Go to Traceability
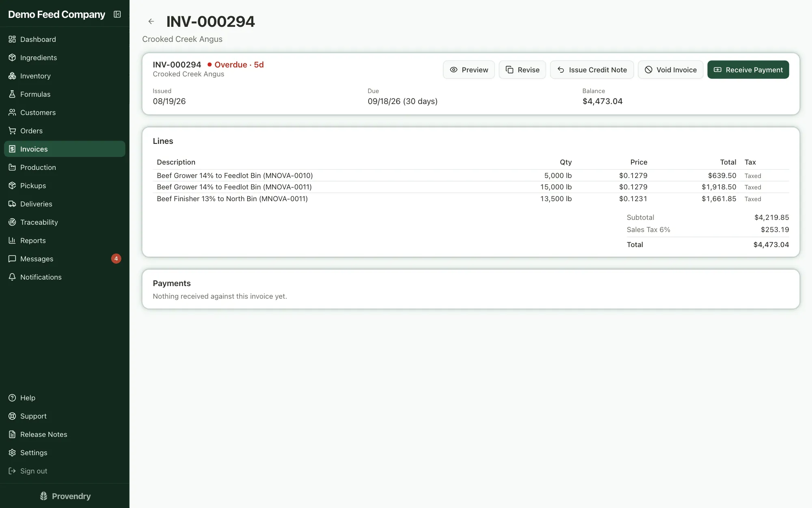 [65, 222]
